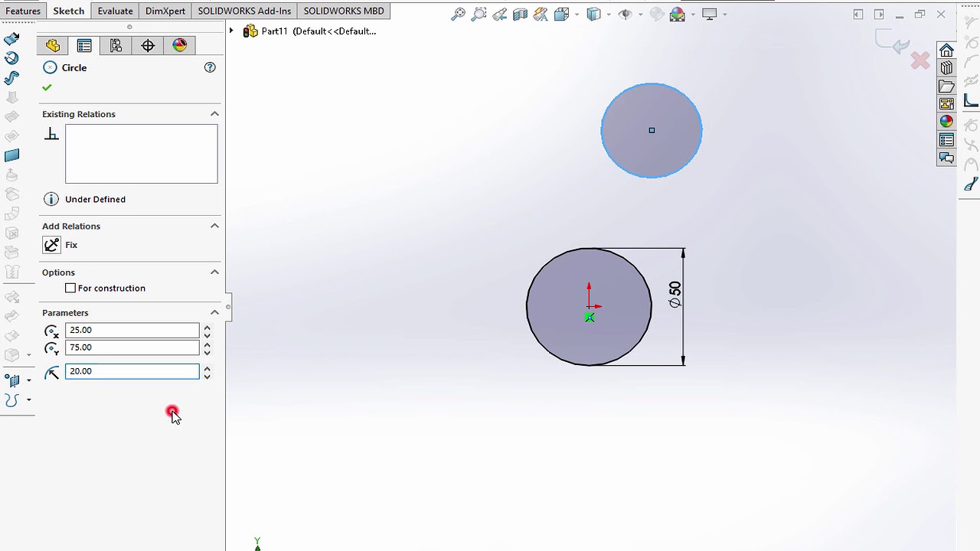This screenshot has width=980, height=551.
Task: Switch to the Features tab
Action: pos(23,11)
